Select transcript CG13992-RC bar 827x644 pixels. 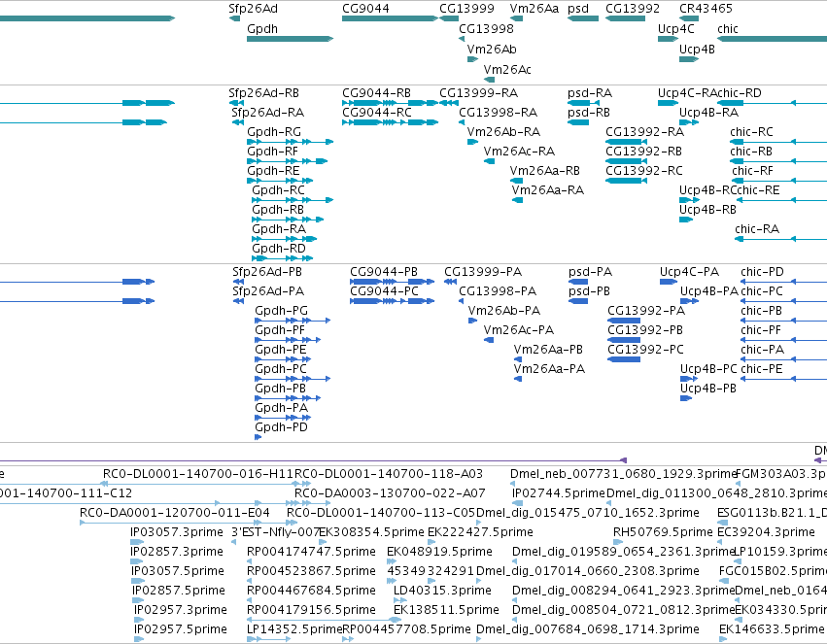click(x=626, y=181)
